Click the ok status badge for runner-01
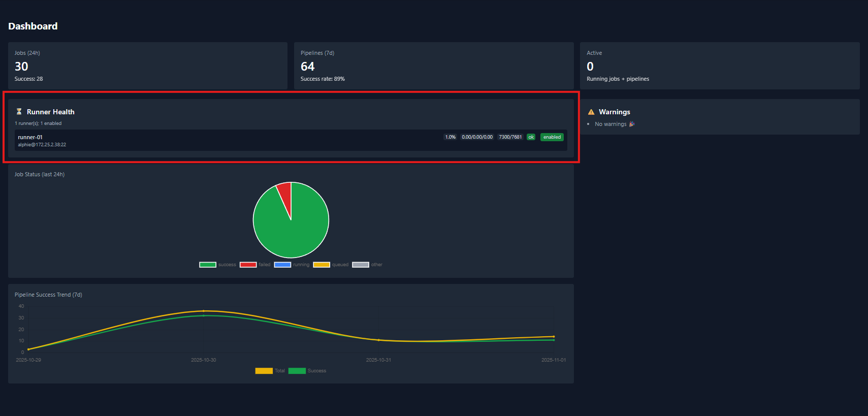Screen dimensions: 868x416 531,137
